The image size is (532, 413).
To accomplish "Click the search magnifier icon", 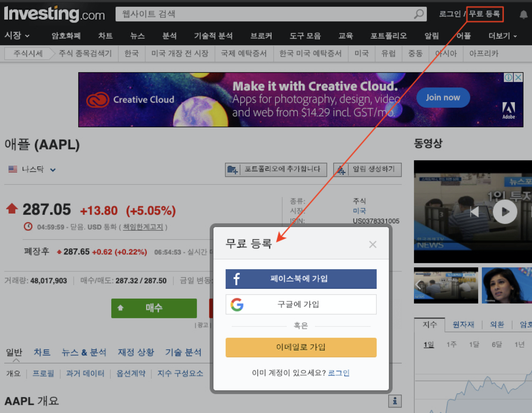I will click(419, 14).
